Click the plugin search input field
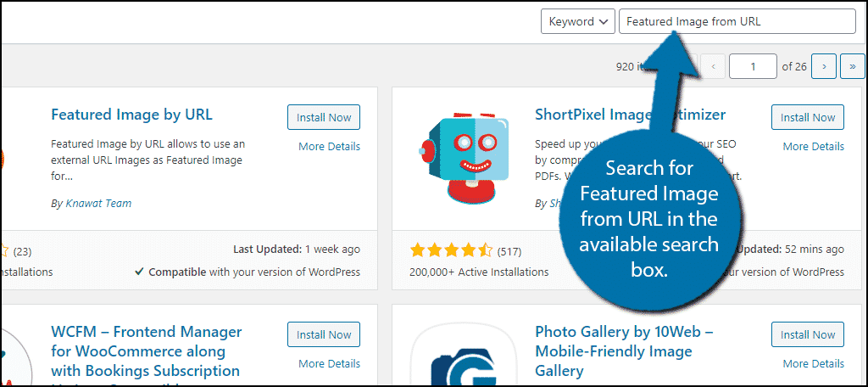Viewport: 868px width, 387px height. click(737, 21)
